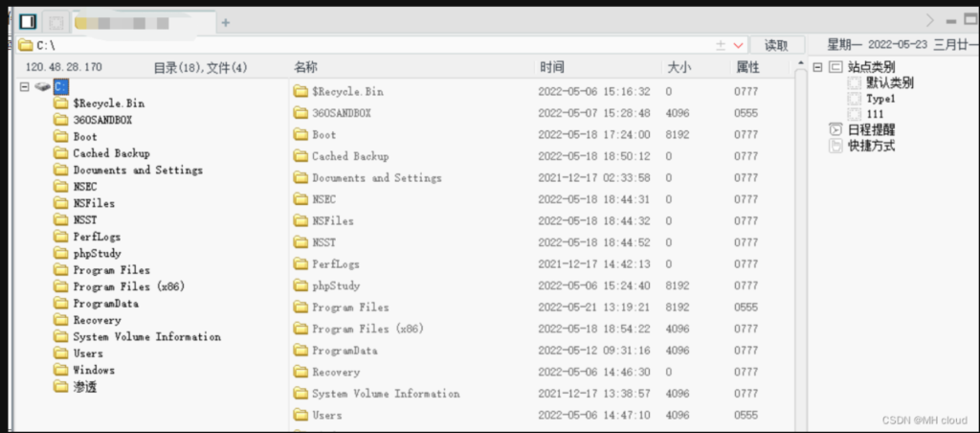Collapse the C: drive tree node
The width and height of the screenshot is (980, 433).
point(25,86)
